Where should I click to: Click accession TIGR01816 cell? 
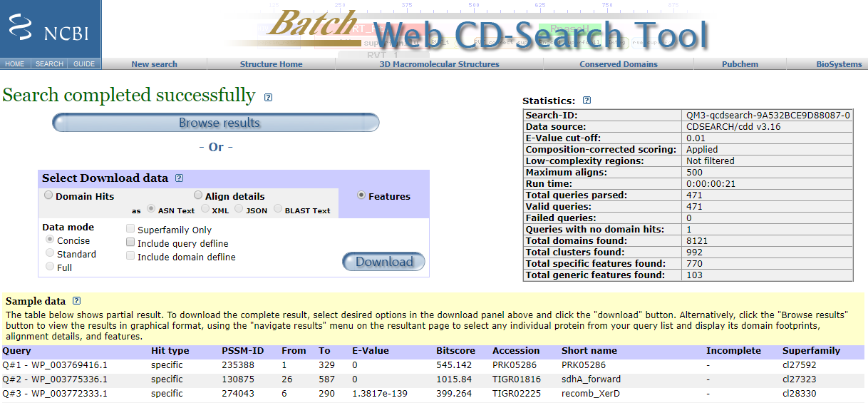[517, 379]
